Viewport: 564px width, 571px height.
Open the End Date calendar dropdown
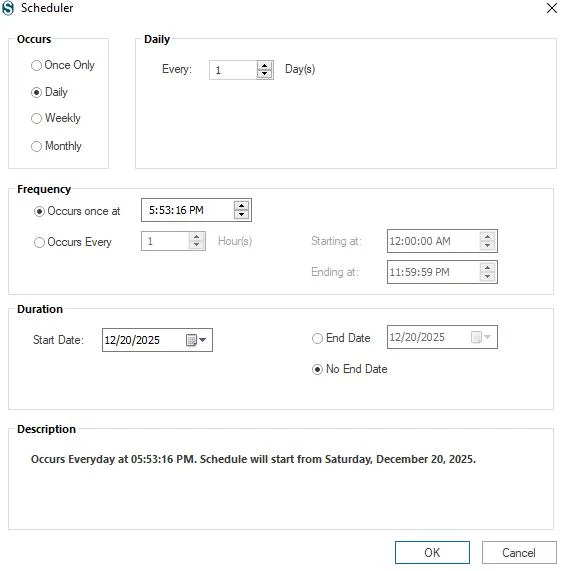pos(481,337)
